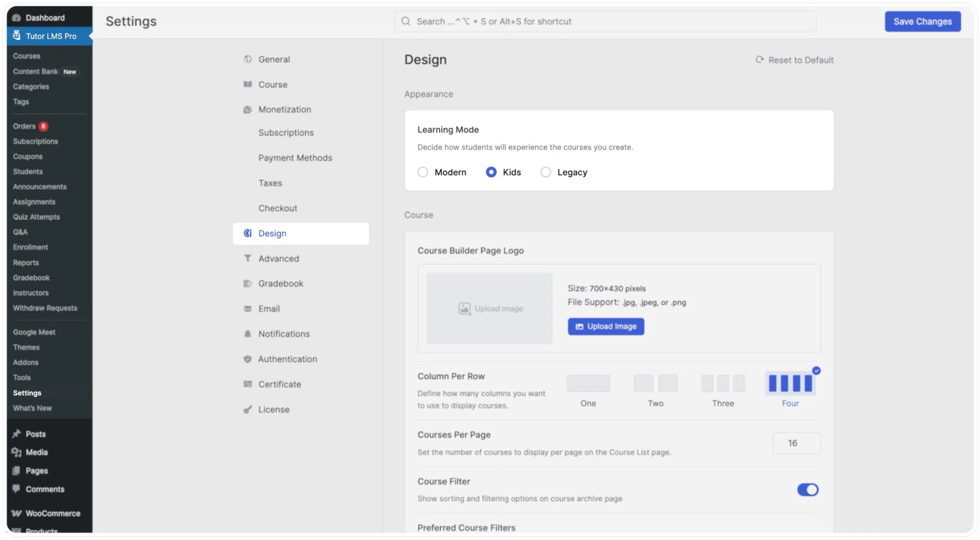Toggle the Course Filter switch
980x540 pixels.
coord(807,489)
